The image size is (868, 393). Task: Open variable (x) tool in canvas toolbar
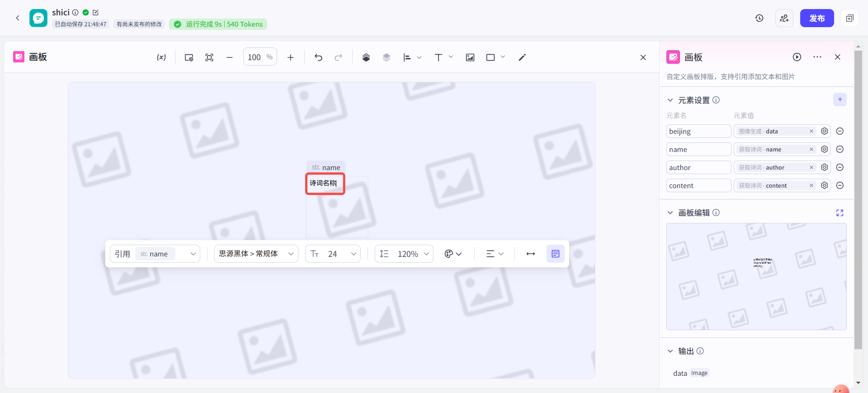pyautogui.click(x=161, y=57)
